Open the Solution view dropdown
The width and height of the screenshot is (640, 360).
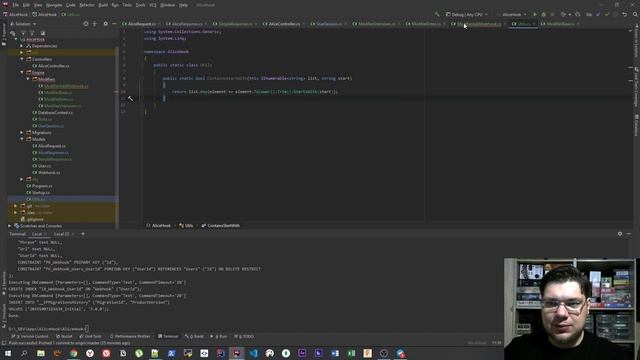[x=24, y=24]
